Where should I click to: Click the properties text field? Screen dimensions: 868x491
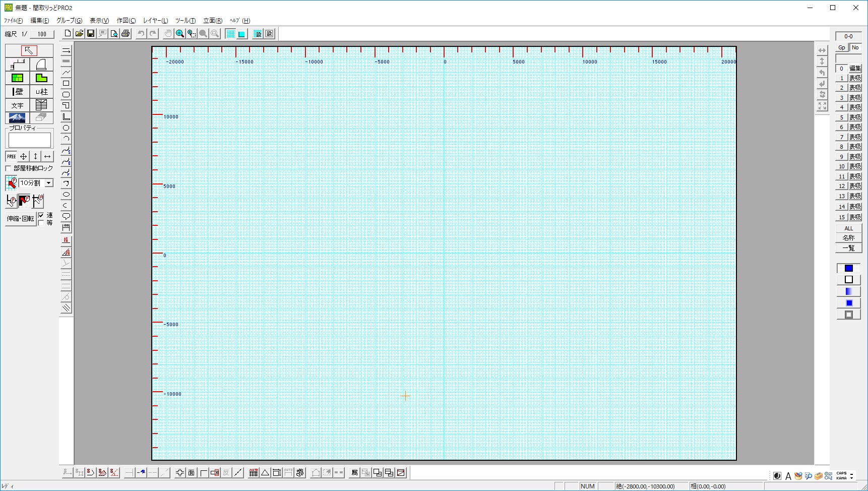[30, 140]
